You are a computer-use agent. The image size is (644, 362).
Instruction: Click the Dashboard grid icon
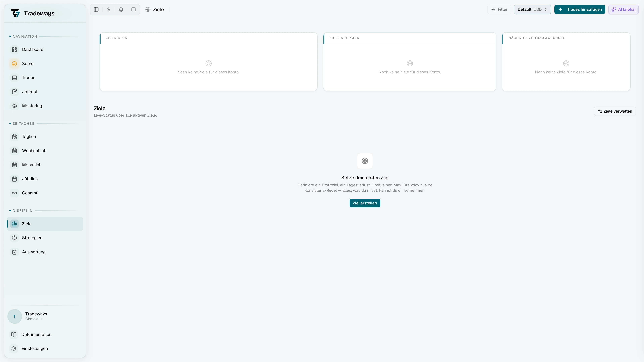(14, 49)
